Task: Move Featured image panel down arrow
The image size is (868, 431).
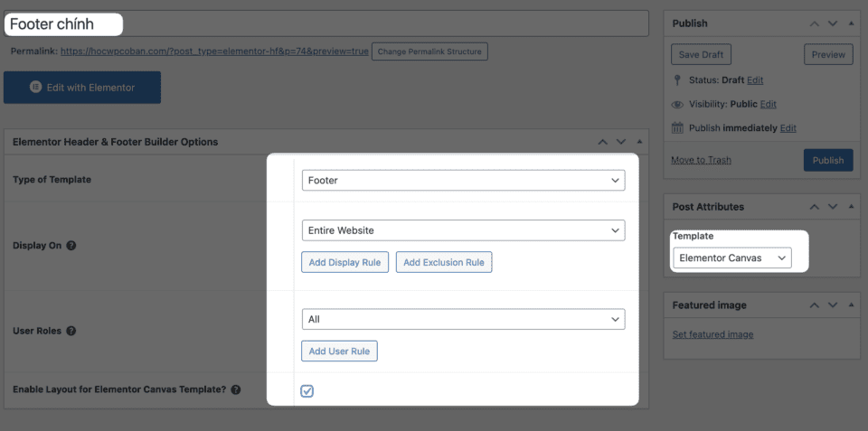Action: click(x=832, y=305)
